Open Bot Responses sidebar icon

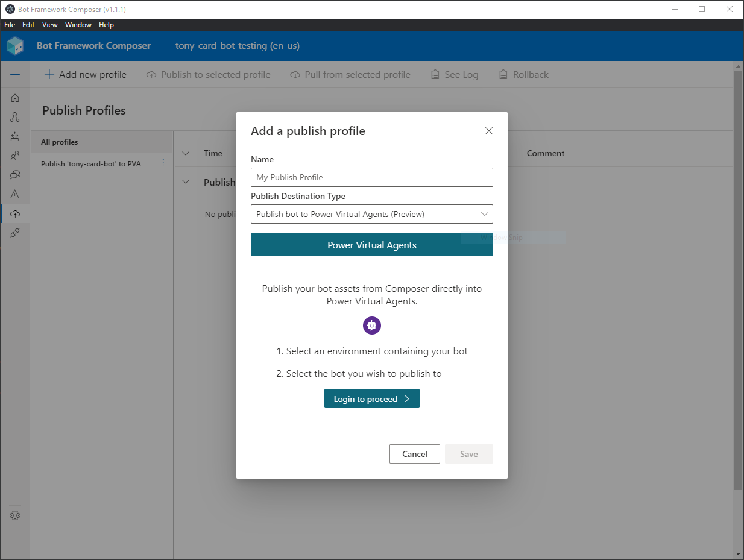click(15, 136)
